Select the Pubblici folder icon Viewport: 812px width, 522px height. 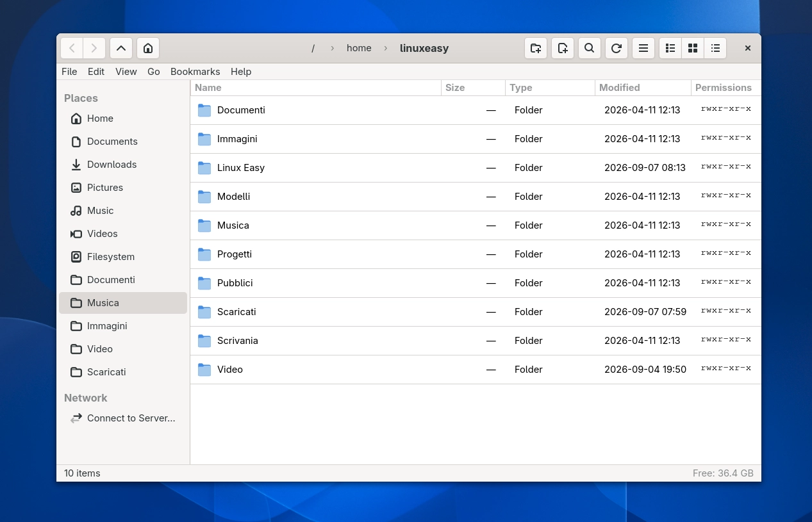[x=204, y=283]
